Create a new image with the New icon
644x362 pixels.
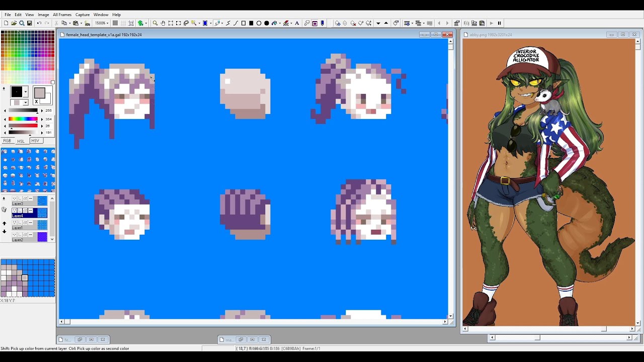[7, 23]
